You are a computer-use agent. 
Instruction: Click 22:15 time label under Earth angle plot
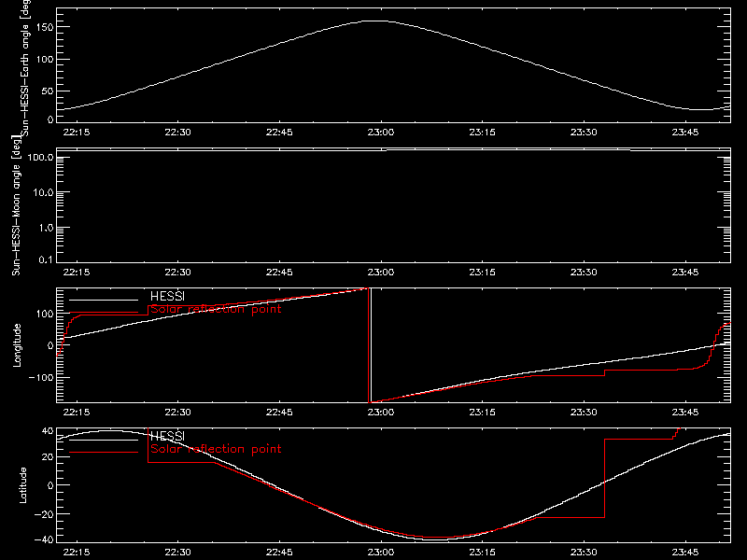coord(77,132)
